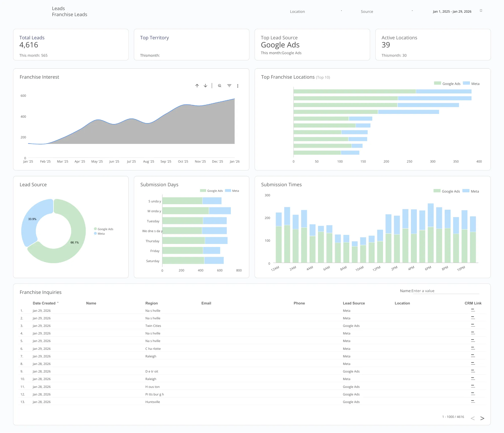Open CRM link icon for row 8
The width and height of the screenshot is (504, 433).
coord(473,363)
